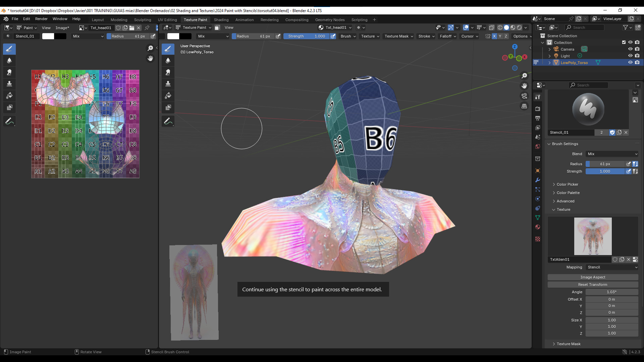Hide the Camera object in viewport

click(x=630, y=49)
